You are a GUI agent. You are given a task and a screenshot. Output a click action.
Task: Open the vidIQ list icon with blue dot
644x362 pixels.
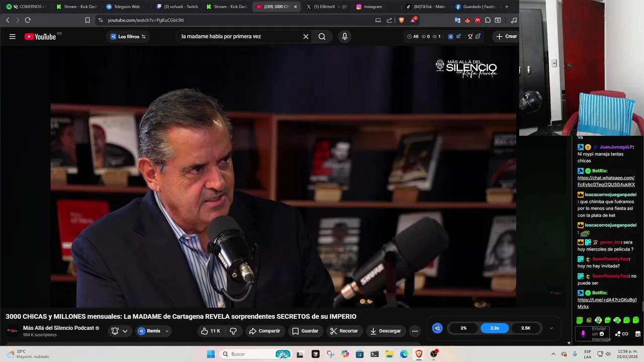[459, 36]
